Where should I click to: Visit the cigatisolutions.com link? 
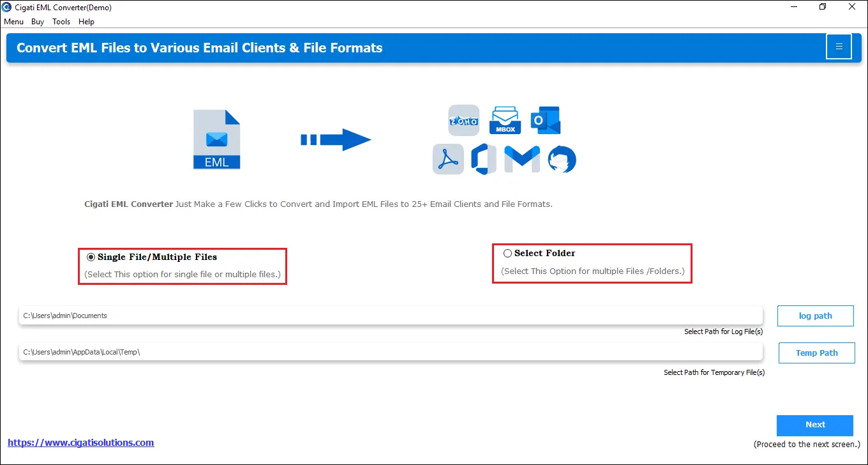click(81, 442)
